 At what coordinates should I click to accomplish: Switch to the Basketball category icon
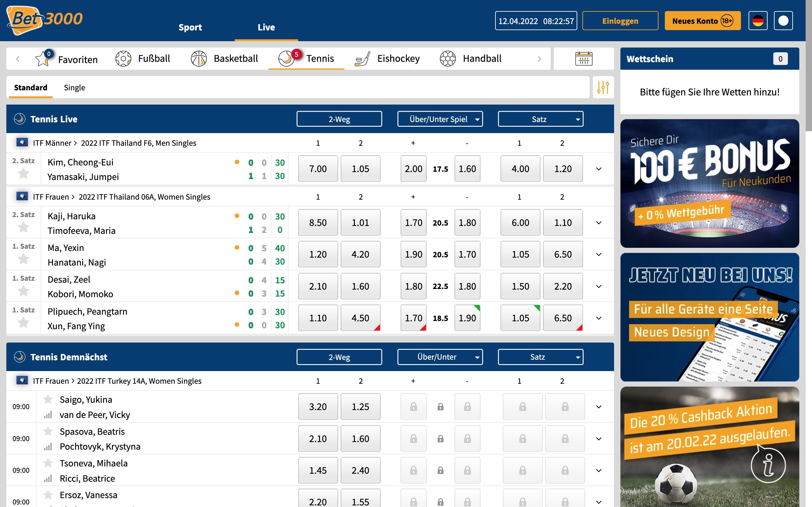[199, 58]
